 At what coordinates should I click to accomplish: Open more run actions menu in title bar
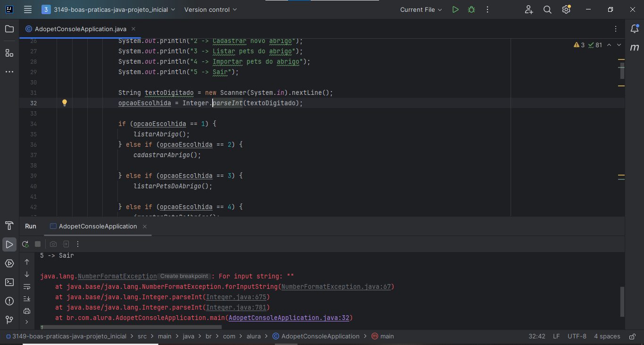pyautogui.click(x=487, y=9)
